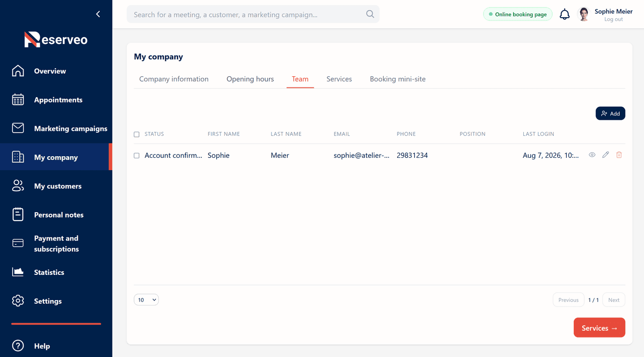Click the Add team member button
The image size is (644, 357).
(x=610, y=113)
